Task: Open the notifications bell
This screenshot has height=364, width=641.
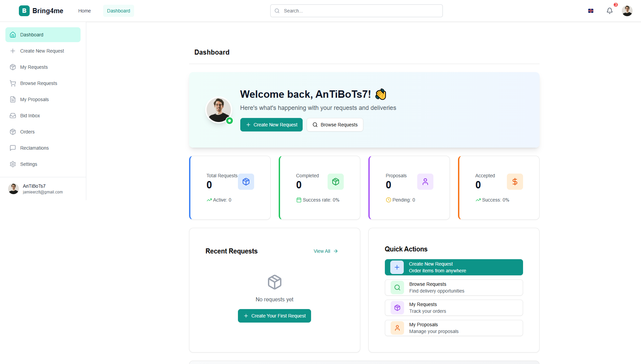Action: click(x=609, y=11)
